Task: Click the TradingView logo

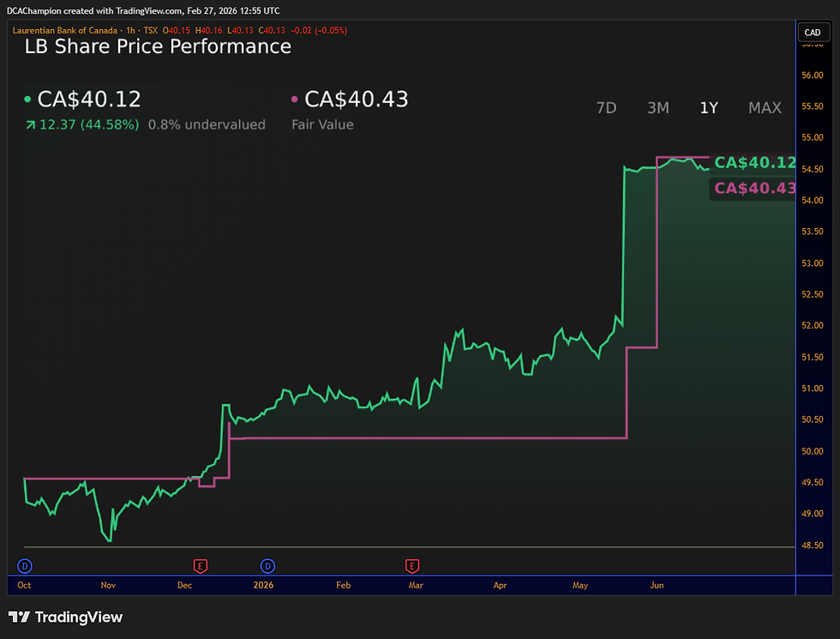Action: click(x=65, y=617)
